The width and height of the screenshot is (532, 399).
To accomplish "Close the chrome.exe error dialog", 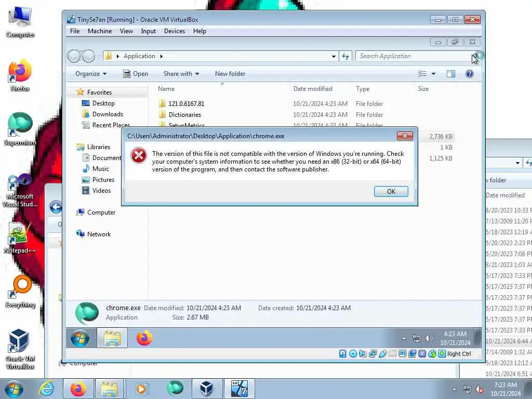I will (x=405, y=136).
